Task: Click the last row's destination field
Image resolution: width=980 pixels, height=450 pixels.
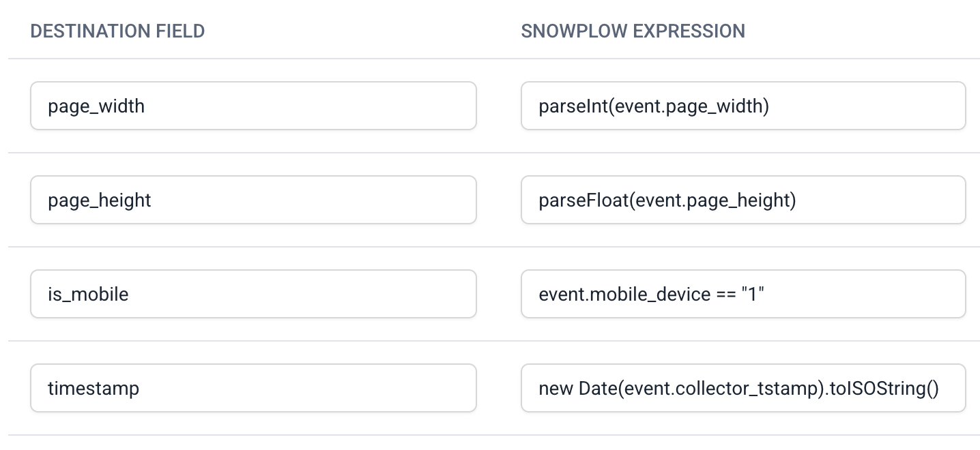Action: click(x=253, y=388)
